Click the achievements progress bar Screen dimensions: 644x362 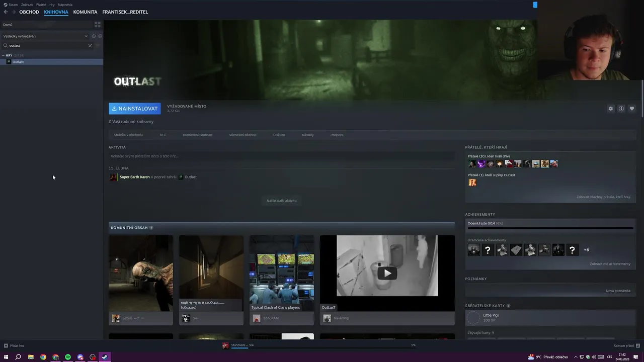(x=550, y=228)
